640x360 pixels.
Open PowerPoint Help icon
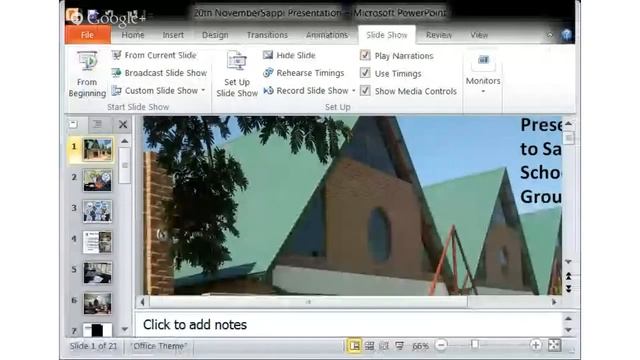coord(566,35)
